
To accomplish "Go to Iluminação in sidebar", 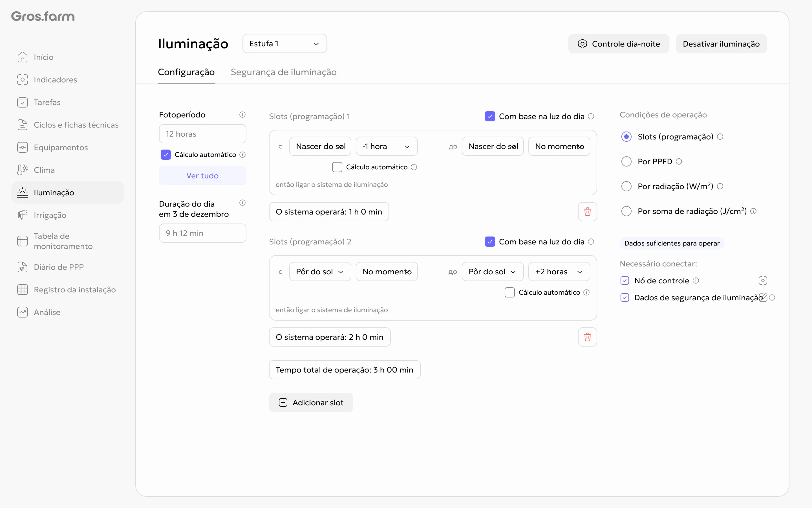I will pos(68,192).
